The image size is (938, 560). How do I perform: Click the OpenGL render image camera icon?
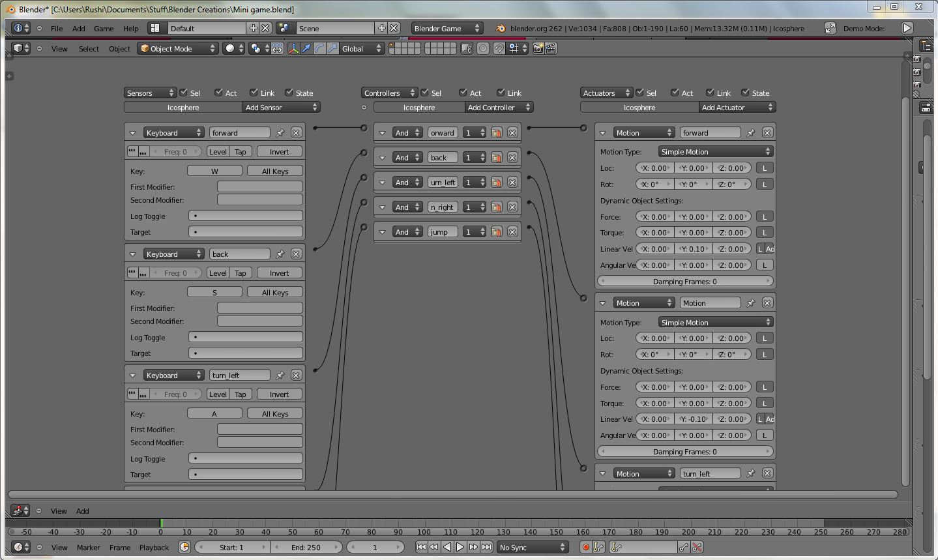pyautogui.click(x=538, y=48)
